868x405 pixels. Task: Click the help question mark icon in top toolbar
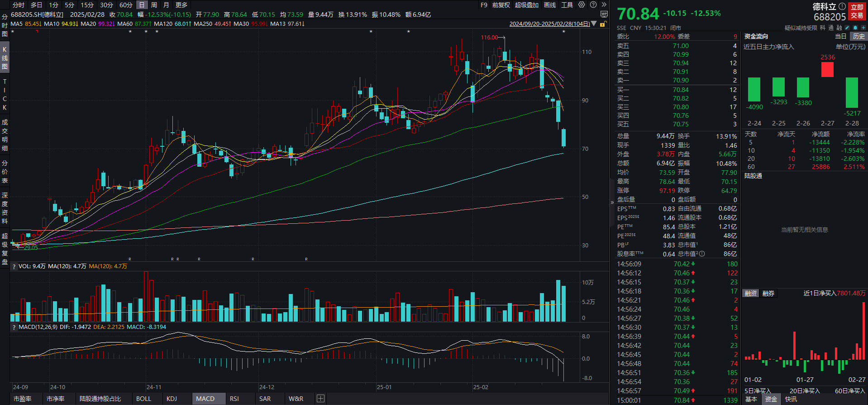click(x=593, y=5)
